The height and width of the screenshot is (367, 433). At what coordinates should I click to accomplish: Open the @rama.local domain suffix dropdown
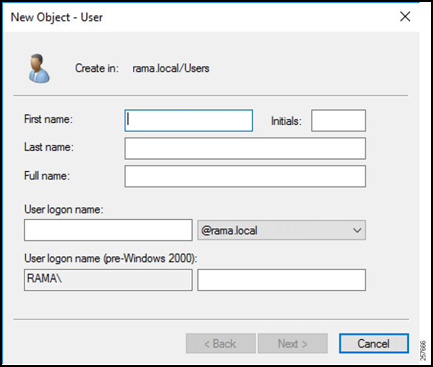pyautogui.click(x=281, y=230)
